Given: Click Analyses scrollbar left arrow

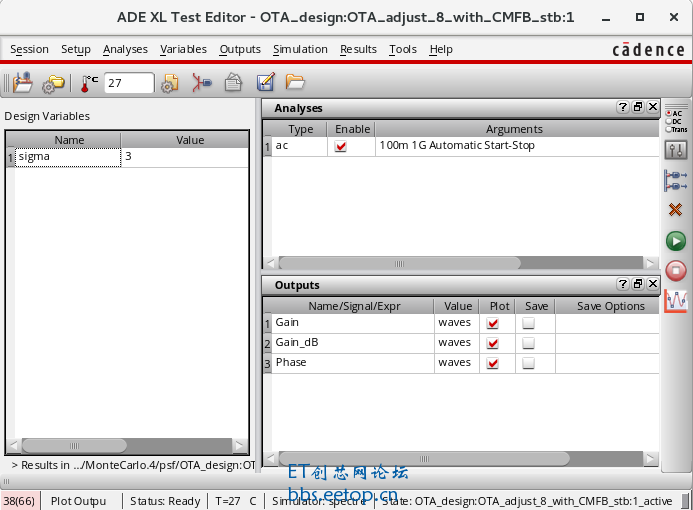Looking at the screenshot, I should click(270, 263).
